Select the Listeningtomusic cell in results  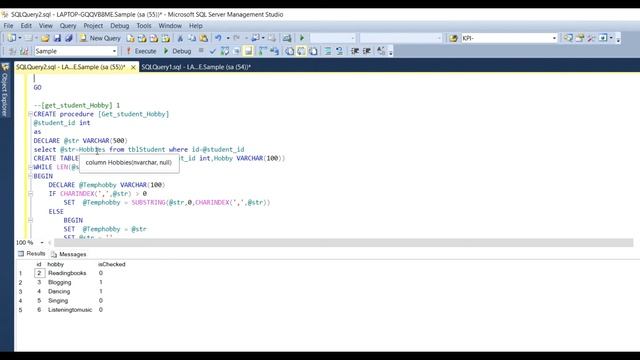coord(70,310)
